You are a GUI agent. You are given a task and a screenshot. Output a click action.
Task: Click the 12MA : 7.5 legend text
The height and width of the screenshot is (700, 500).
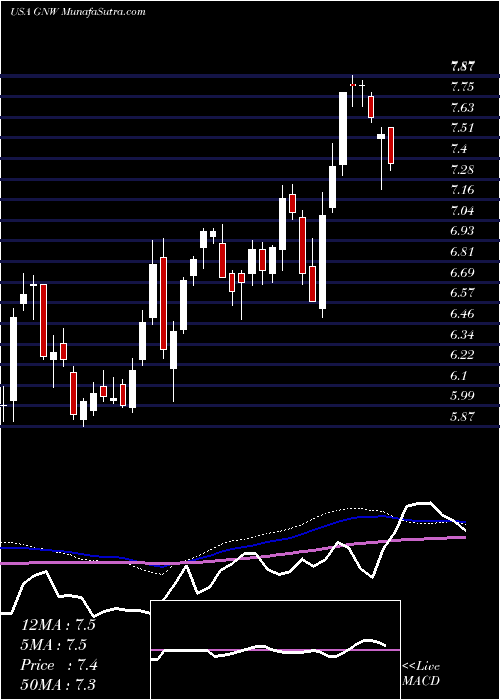pos(58,625)
